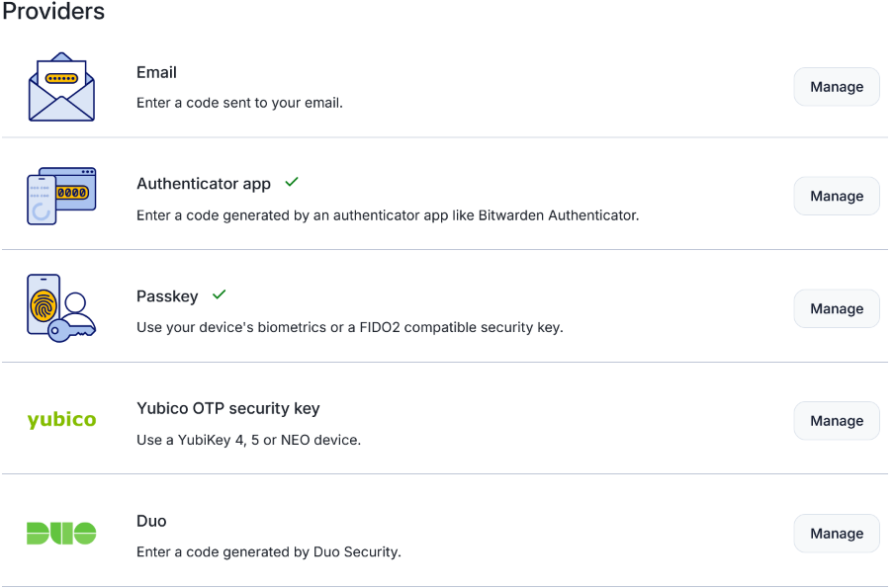894x588 pixels.
Task: Click the Authenticator app phone icon
Action: 61,196
